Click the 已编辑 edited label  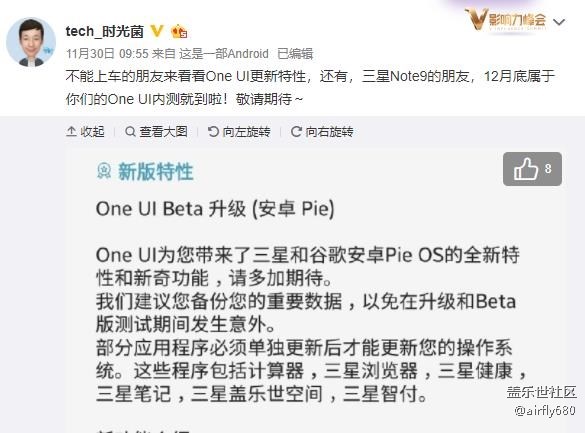click(295, 54)
